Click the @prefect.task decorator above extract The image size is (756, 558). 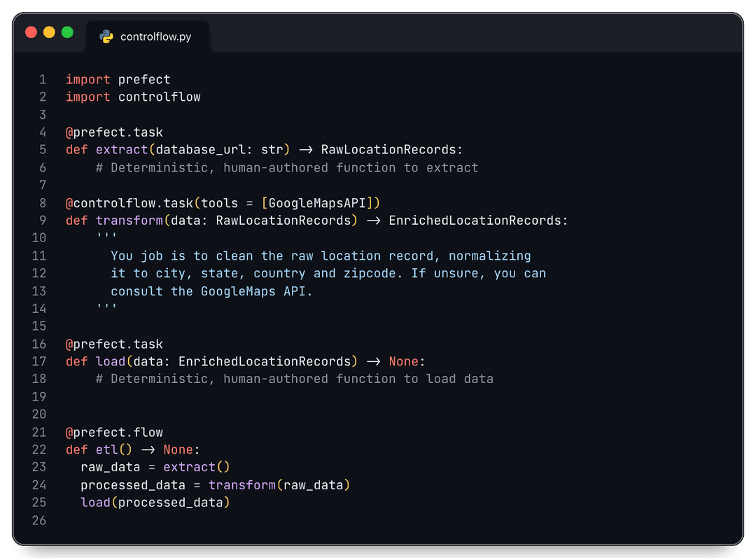(114, 132)
